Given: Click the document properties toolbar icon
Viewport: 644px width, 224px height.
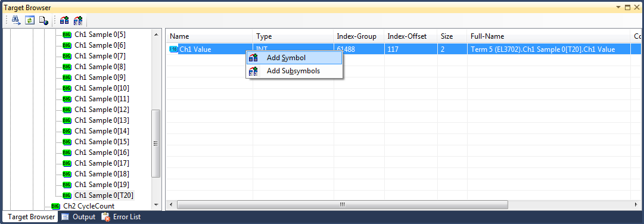Looking at the screenshot, I should tap(43, 20).
